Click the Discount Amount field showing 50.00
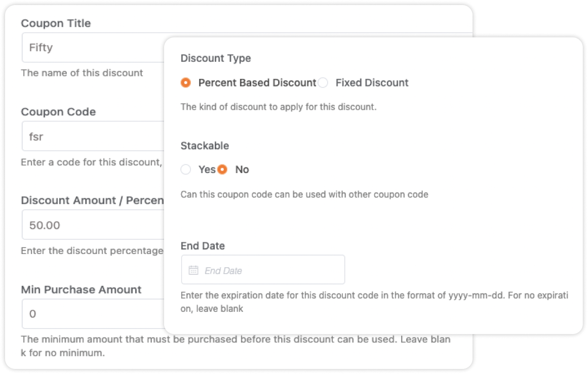Image resolution: width=588 pixels, height=374 pixels. pyautogui.click(x=93, y=225)
